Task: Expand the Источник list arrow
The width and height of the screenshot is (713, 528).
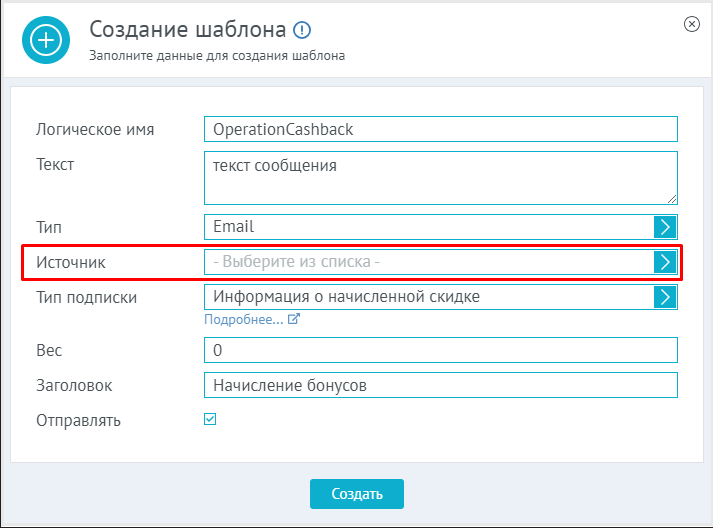Action: (665, 262)
